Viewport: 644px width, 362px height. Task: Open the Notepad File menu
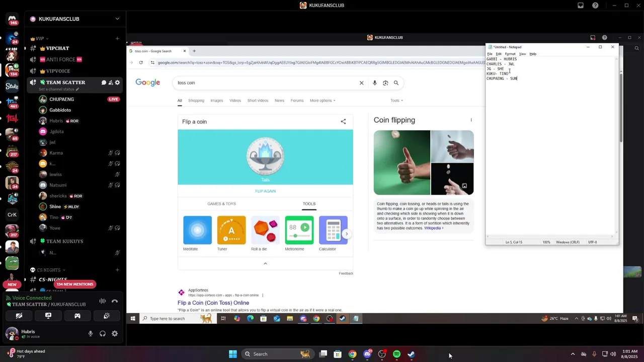[x=490, y=54]
